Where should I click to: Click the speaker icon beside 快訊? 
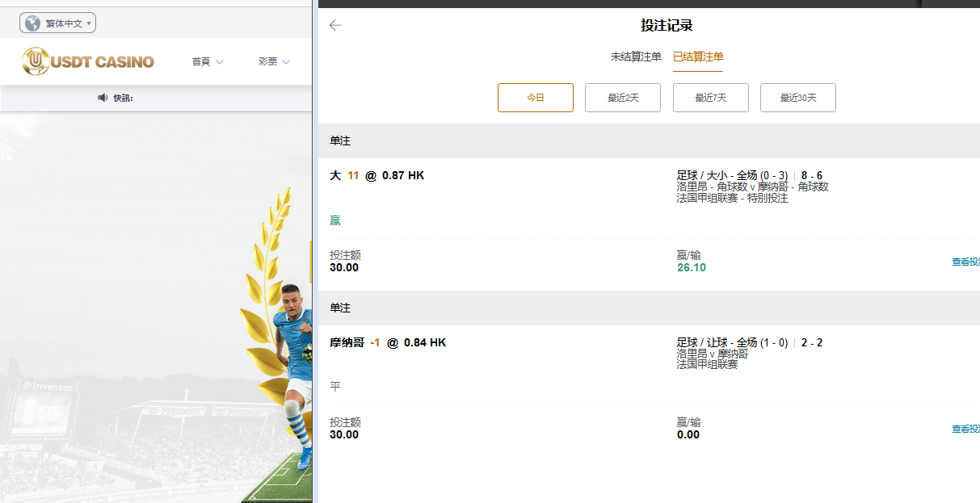pos(103,98)
